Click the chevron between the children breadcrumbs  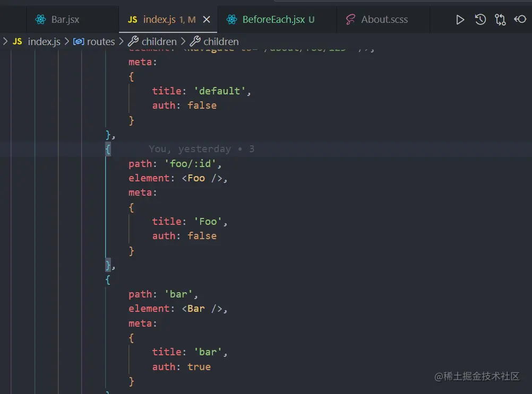point(183,41)
